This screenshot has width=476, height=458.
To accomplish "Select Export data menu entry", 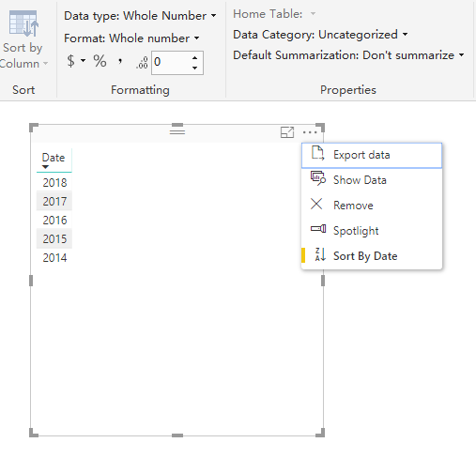I will coord(372,155).
